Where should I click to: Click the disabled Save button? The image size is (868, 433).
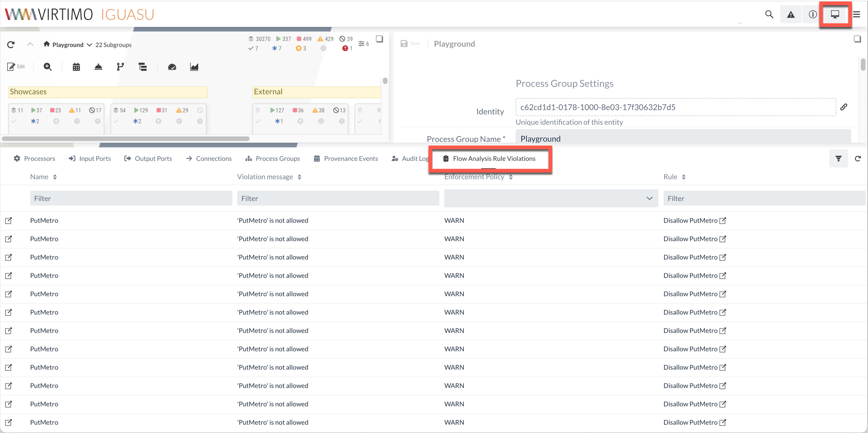410,44
